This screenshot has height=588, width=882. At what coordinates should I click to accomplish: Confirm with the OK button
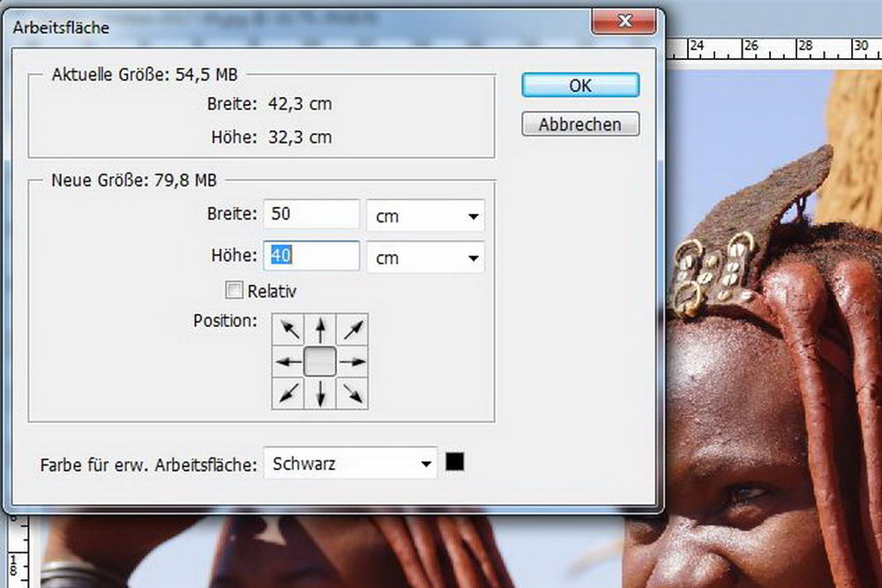click(x=579, y=86)
